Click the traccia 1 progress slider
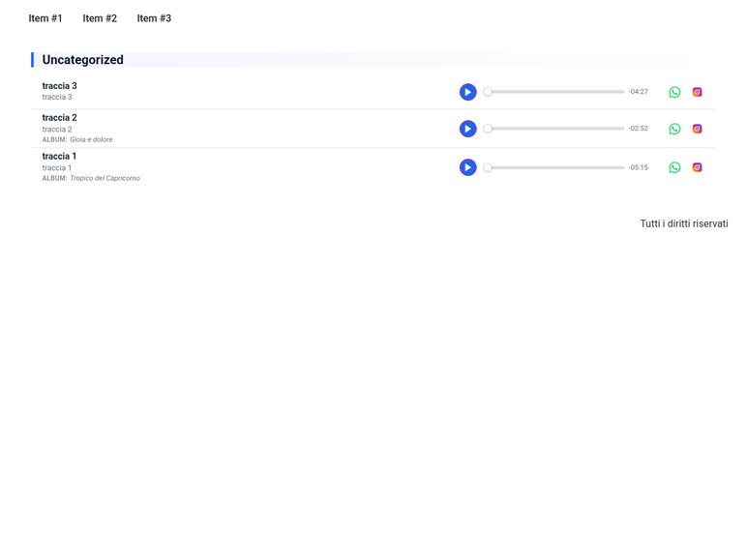The image size is (747, 560). tap(553, 167)
